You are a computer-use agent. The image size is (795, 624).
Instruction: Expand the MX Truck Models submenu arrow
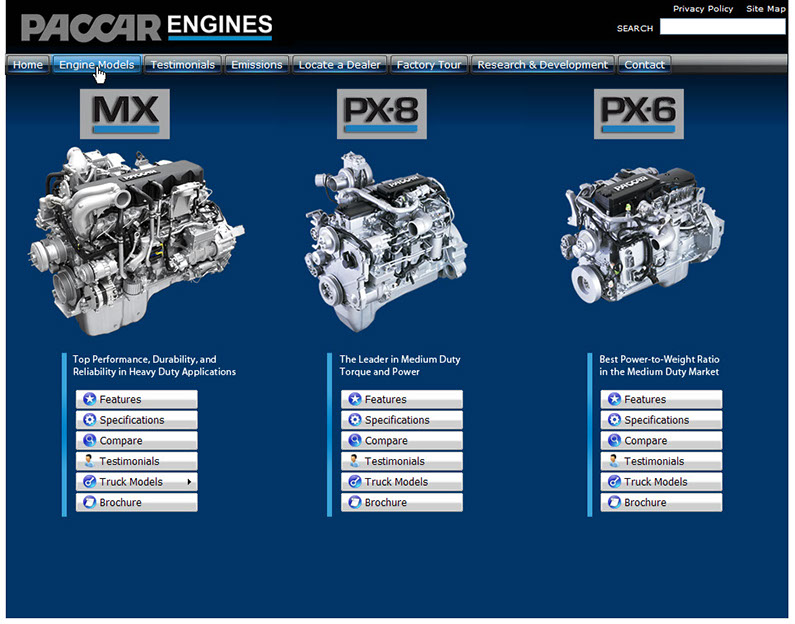[188, 483]
